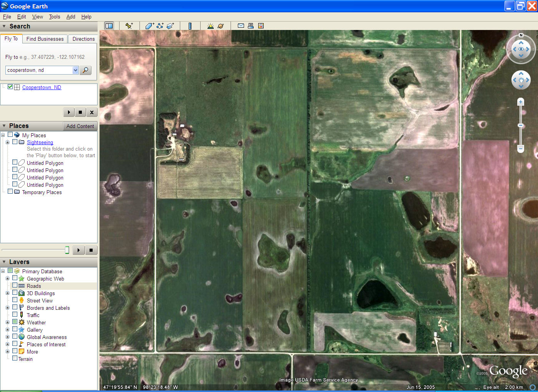This screenshot has height=392, width=538.
Task: Click the Add Content button
Action: click(x=80, y=126)
